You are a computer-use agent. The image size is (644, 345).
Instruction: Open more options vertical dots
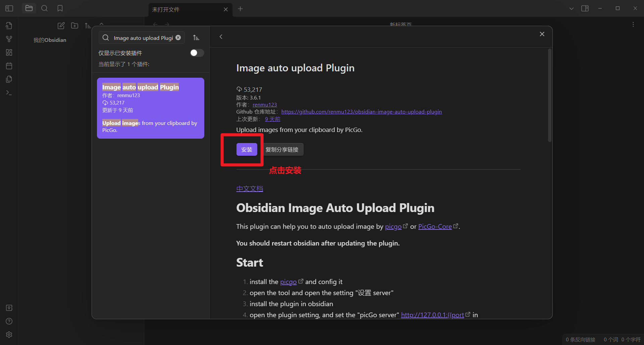[x=633, y=24]
